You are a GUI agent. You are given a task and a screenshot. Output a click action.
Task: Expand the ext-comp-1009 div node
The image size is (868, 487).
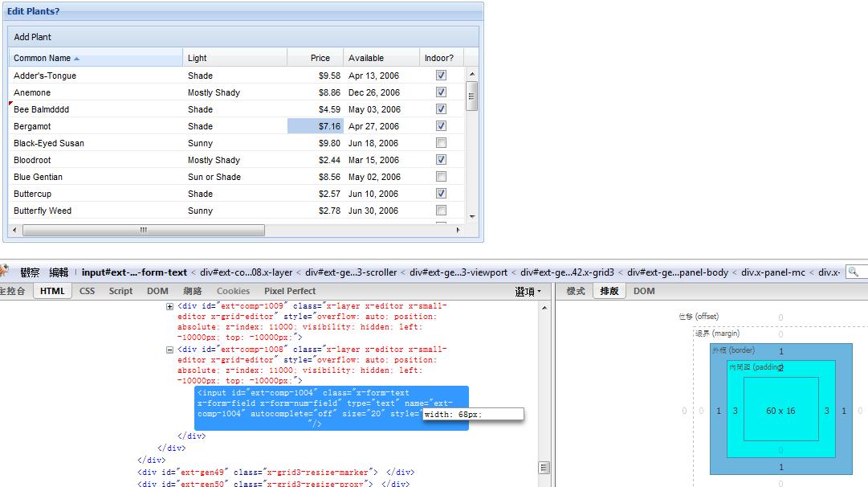point(169,306)
